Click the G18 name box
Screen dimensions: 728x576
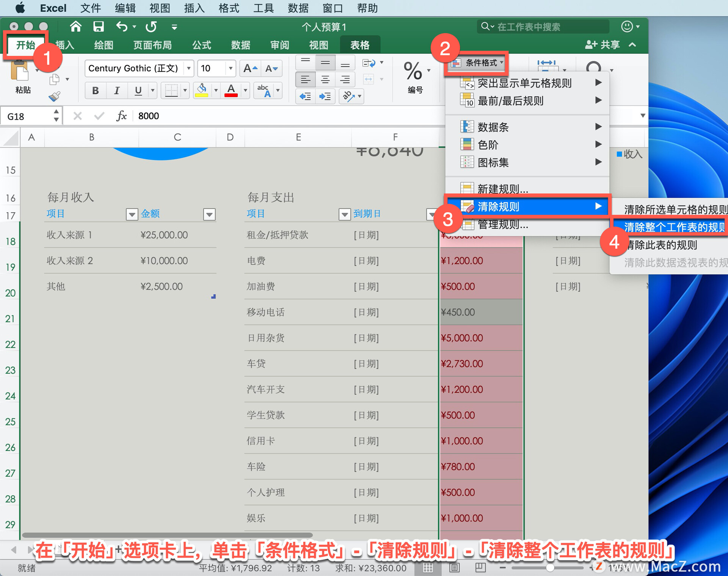click(30, 116)
